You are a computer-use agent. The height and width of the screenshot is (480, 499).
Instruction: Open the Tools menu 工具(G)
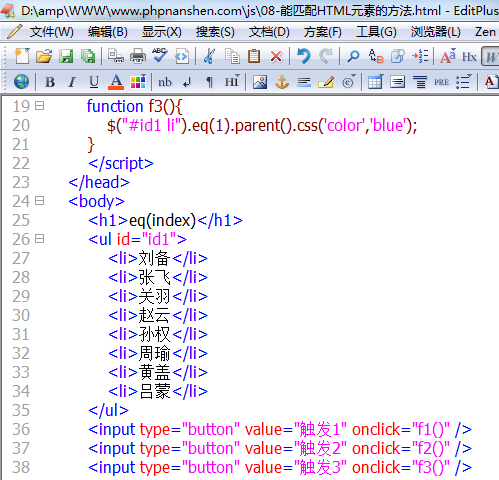tap(376, 32)
